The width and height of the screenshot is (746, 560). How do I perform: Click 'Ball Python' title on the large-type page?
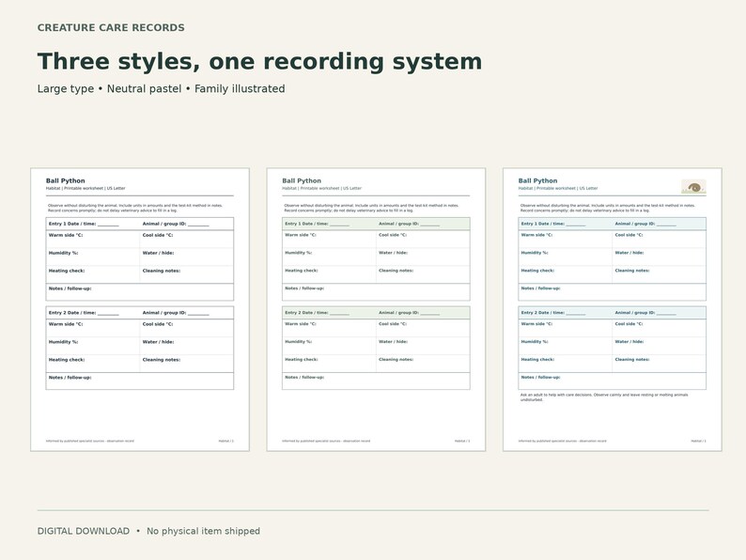click(65, 180)
